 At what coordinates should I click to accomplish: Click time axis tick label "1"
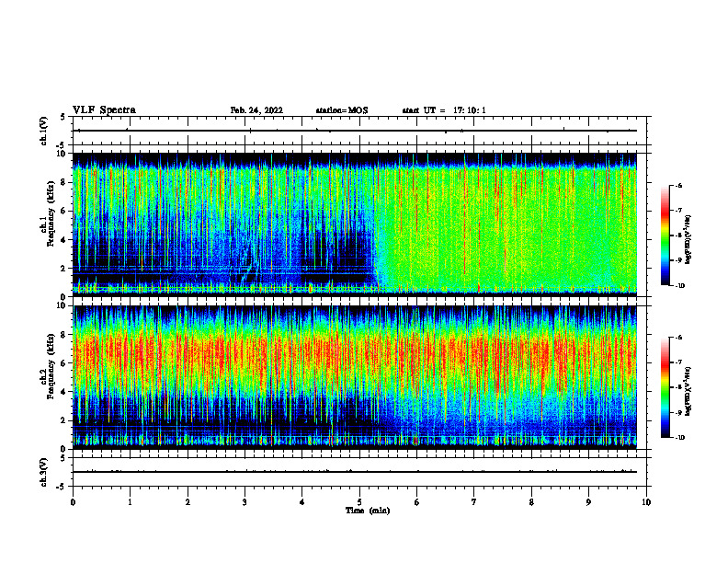[130, 502]
